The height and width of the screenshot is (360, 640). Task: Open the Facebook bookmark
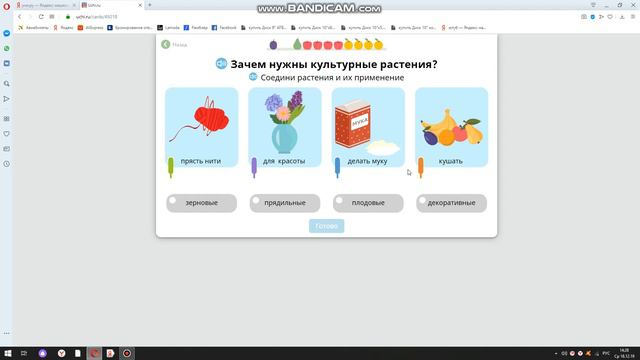(x=224, y=28)
